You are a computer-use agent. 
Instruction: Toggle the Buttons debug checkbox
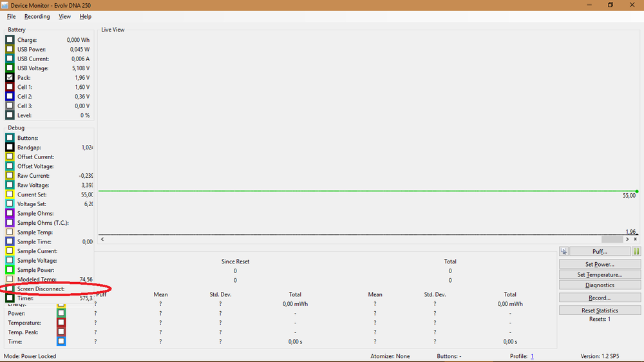(x=10, y=138)
